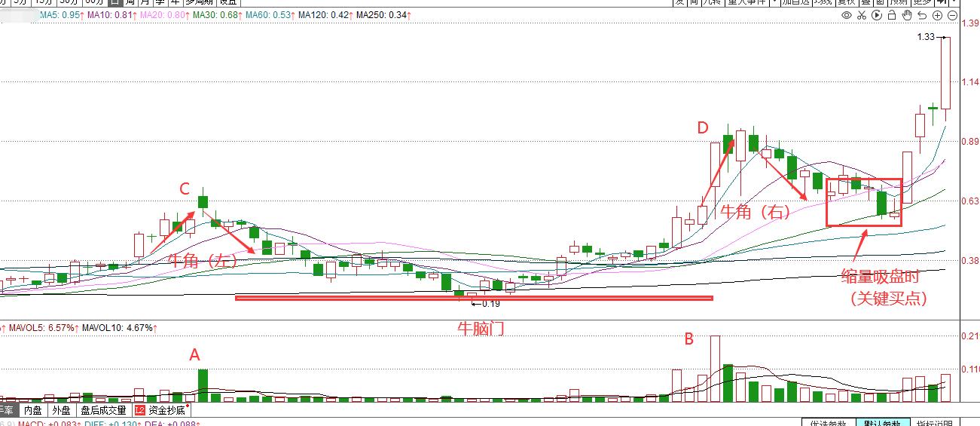The image size is (980, 426).
Task: Click the 0.21 value on volume axis
Action: pos(971,336)
